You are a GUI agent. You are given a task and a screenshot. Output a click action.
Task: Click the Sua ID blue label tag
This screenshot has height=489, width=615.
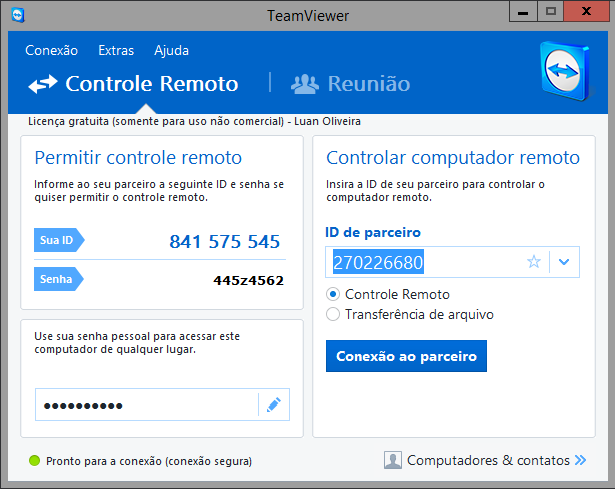(x=59, y=240)
